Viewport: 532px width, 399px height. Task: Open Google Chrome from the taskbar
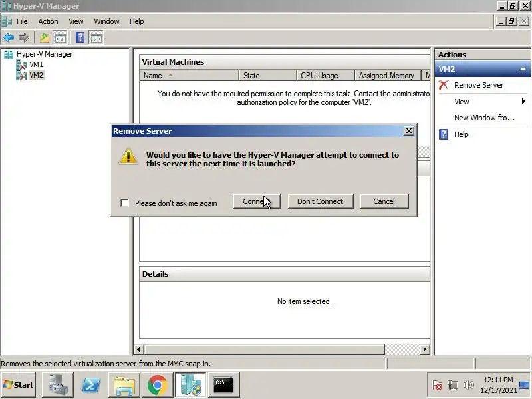[x=158, y=385]
